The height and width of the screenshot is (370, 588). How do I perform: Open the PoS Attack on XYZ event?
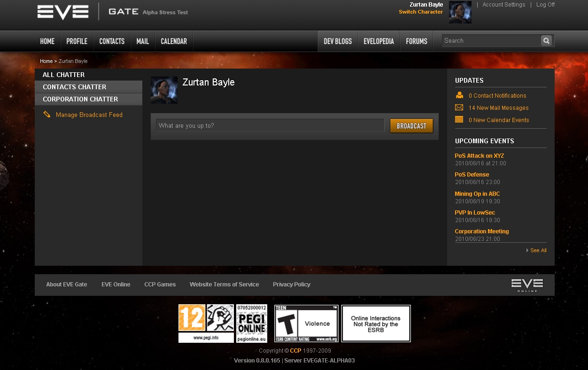(x=479, y=155)
